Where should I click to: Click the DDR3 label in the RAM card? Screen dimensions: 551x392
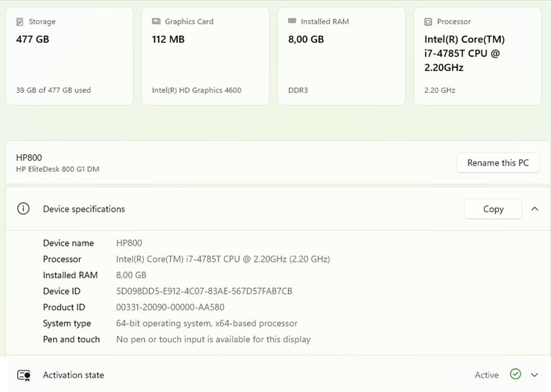point(298,91)
